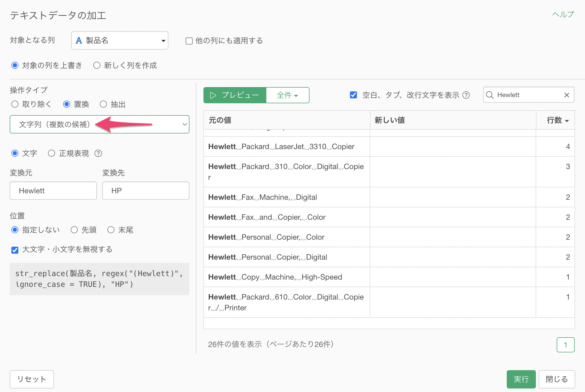The image size is (585, 392).
Task: Click the 閉じる button
Action: tap(557, 379)
